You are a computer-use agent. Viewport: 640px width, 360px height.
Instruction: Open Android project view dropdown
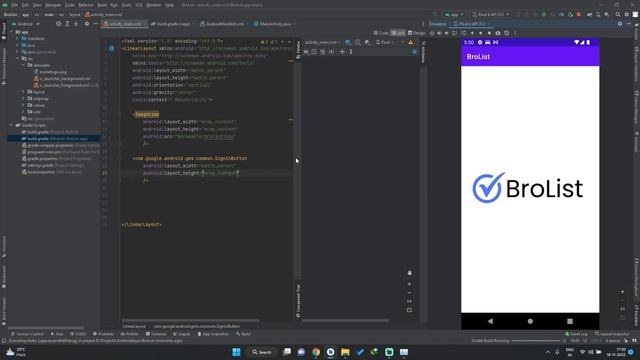click(25, 24)
